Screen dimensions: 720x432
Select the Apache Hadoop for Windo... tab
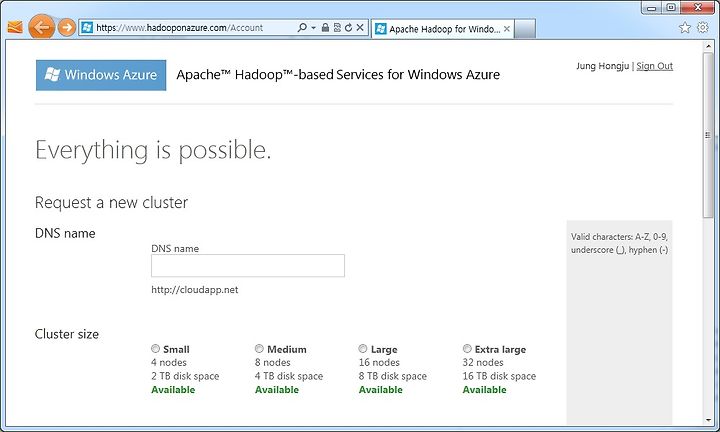pos(443,29)
